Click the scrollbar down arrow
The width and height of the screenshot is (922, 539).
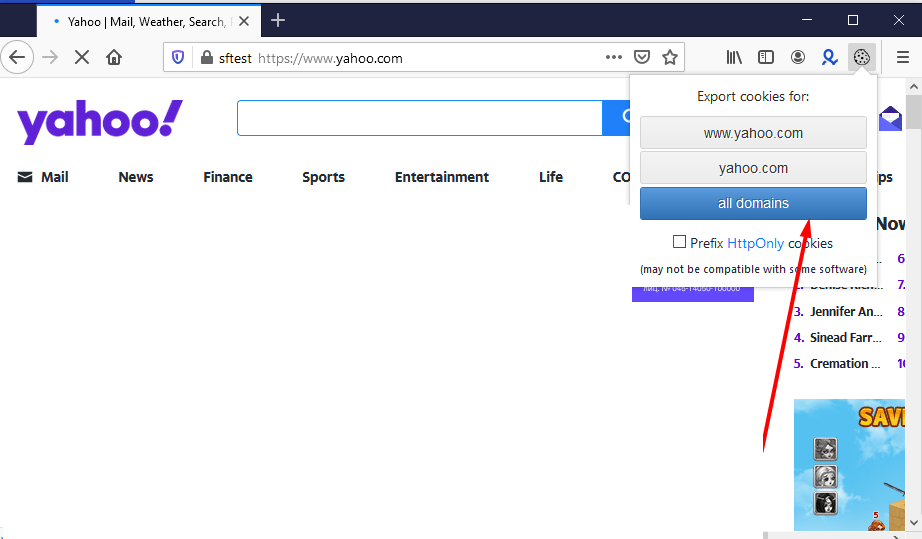914,523
